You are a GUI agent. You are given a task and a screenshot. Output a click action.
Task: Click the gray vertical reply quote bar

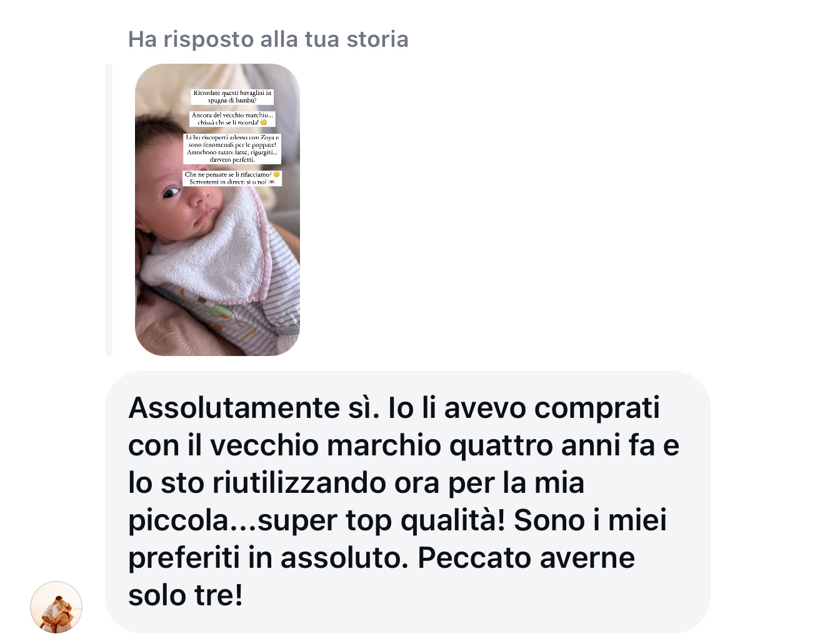pyautogui.click(x=109, y=210)
